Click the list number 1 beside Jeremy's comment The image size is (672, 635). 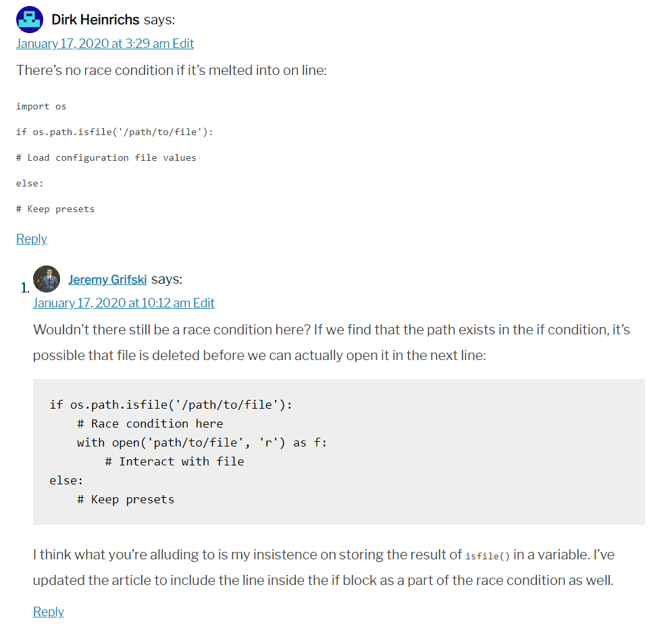(23, 287)
